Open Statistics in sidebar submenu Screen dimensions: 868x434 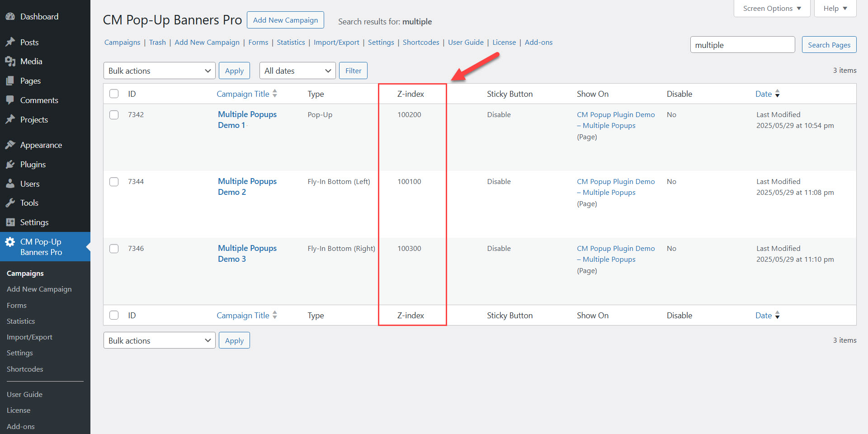pos(21,321)
